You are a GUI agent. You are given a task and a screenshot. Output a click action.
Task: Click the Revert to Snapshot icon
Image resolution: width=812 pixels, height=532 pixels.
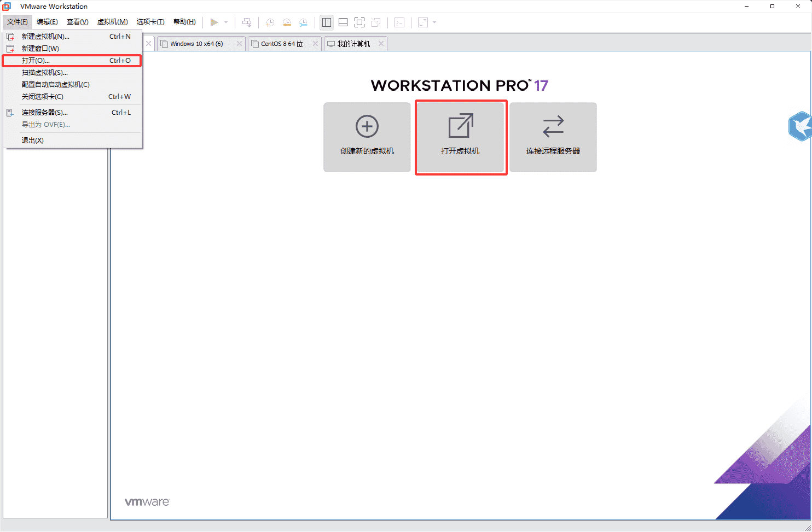coord(287,22)
